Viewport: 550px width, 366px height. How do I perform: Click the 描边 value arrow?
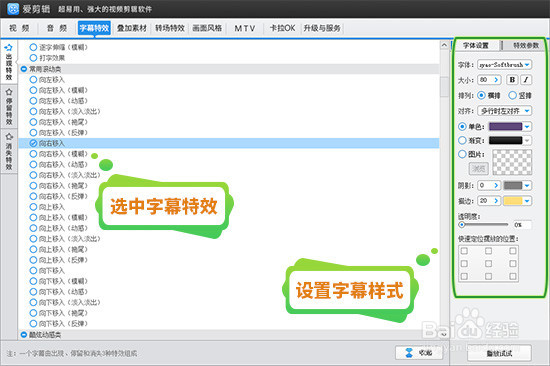(x=496, y=201)
